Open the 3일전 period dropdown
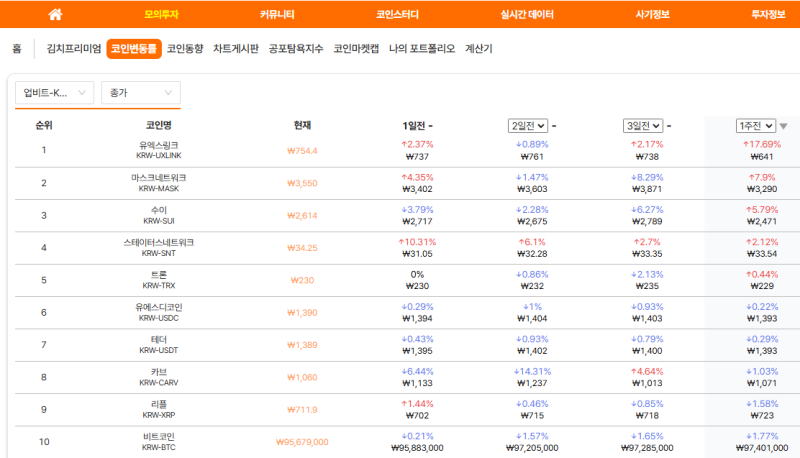The image size is (800, 458). [x=643, y=125]
